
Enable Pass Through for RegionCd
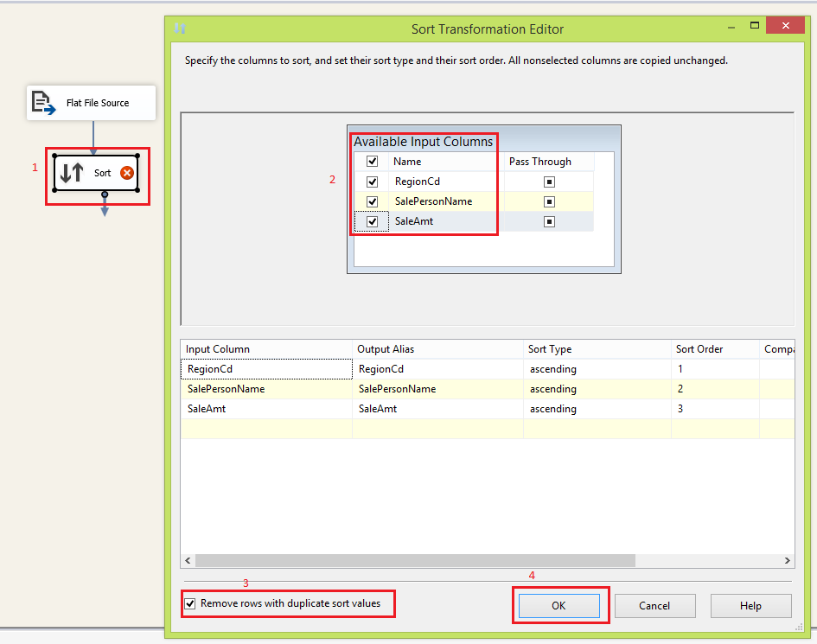[x=549, y=181]
